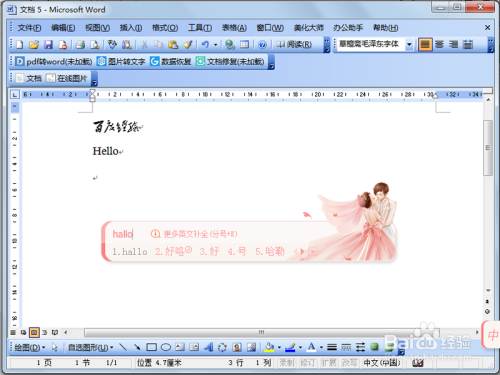This screenshot has width=500, height=375.
Task: Click the Copy icon
Action: coord(159,45)
